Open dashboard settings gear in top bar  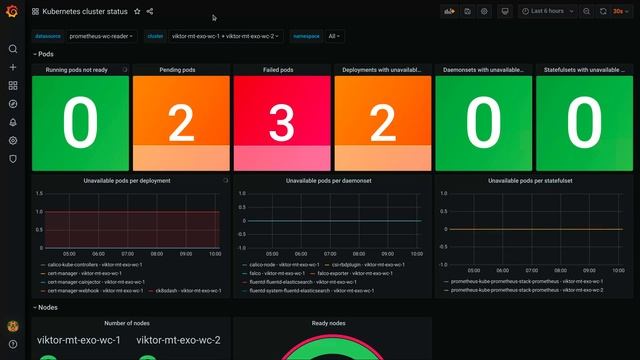pyautogui.click(x=484, y=11)
